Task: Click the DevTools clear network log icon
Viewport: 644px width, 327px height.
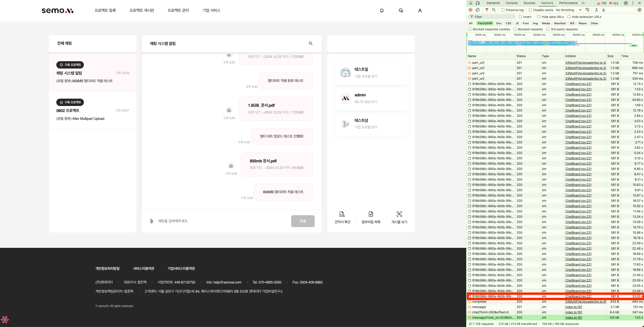Action: (477, 10)
